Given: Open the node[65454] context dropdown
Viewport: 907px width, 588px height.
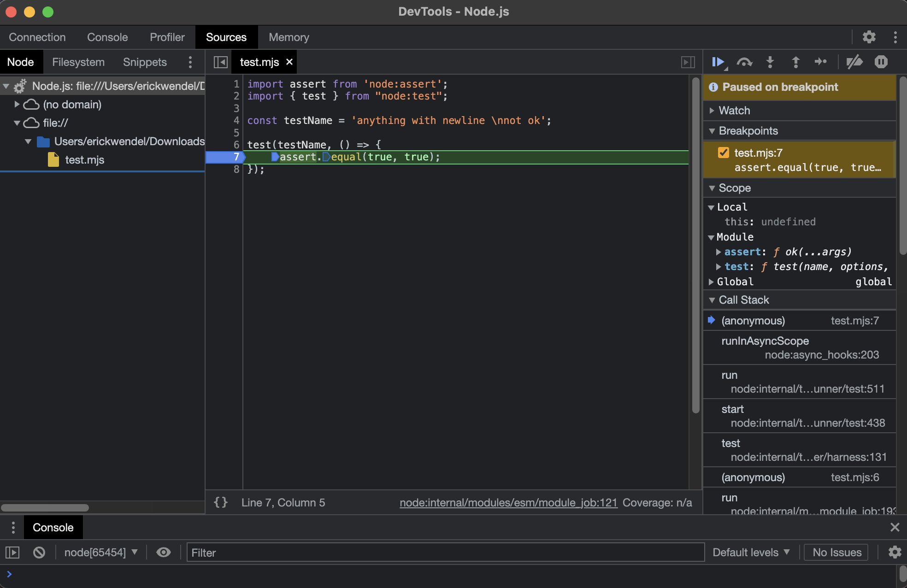Looking at the screenshot, I should coord(101,552).
